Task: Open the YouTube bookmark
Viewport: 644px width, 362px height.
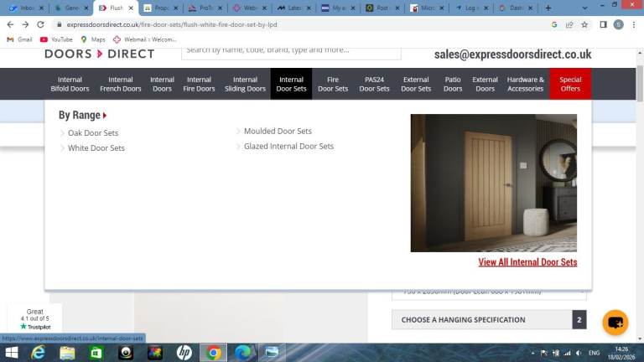Action: 56,39
